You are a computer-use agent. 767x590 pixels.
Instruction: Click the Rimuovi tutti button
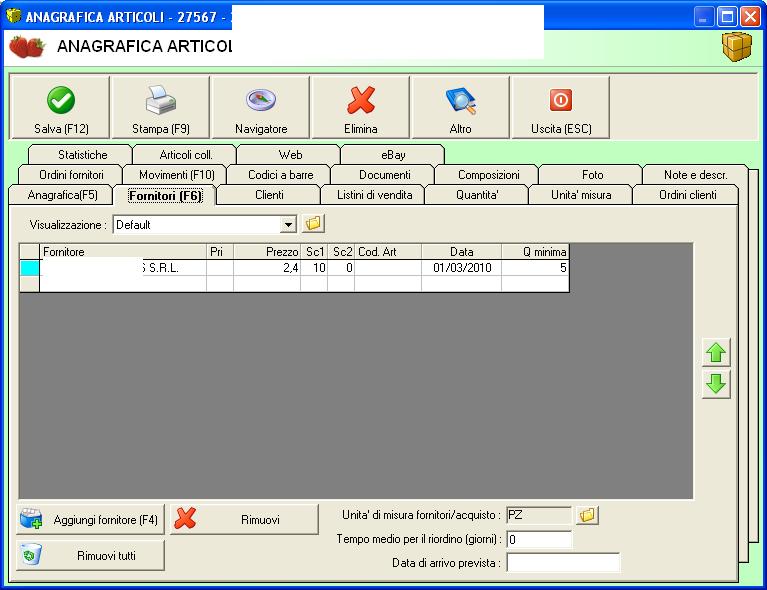click(90, 555)
